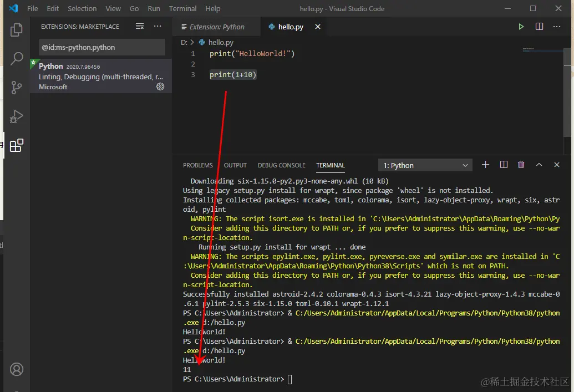Switch to the OUTPUT panel tab

pos(235,165)
